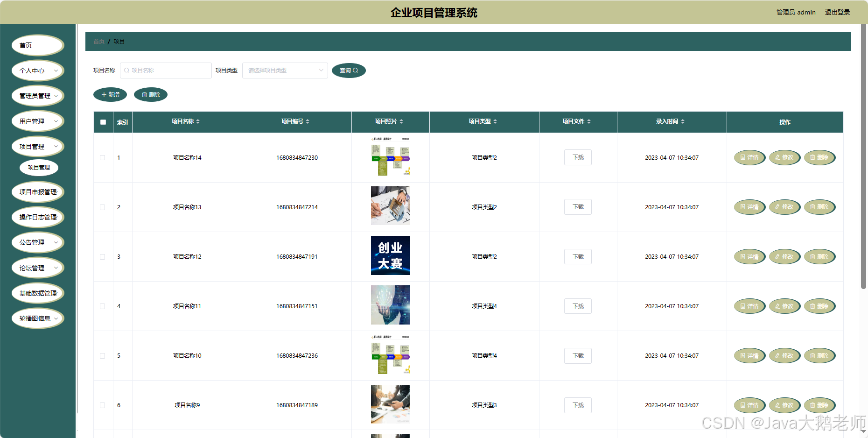868x438 pixels.
Task: Click the 首页 breadcrumb link
Action: (99, 42)
